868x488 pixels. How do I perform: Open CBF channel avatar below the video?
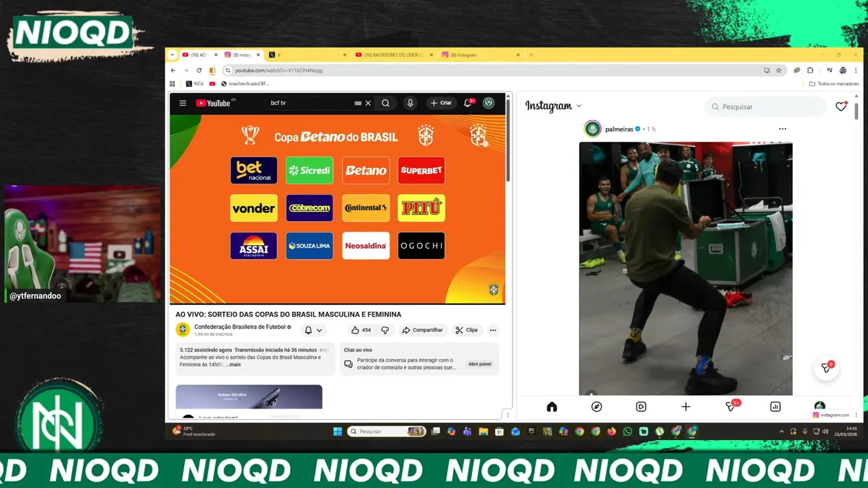tap(182, 329)
